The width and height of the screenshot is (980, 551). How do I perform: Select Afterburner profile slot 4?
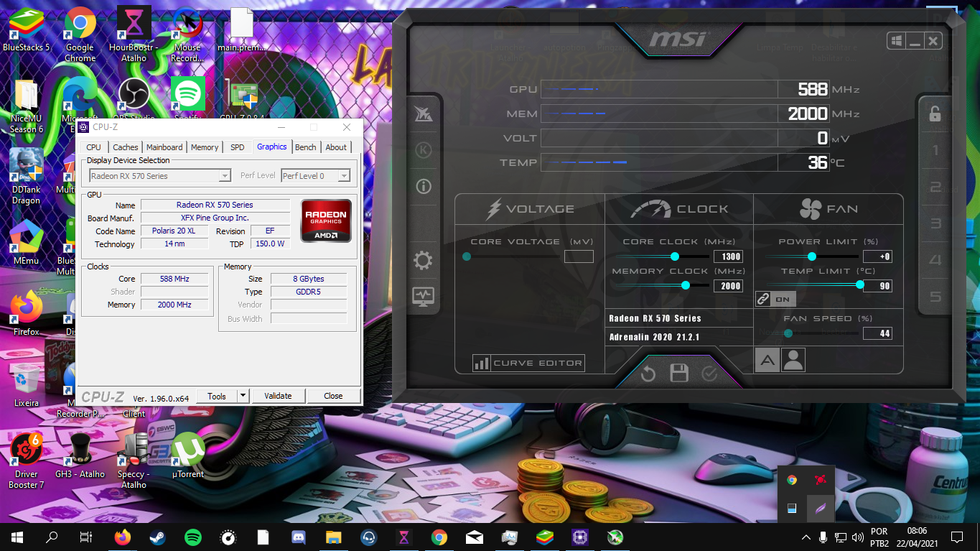[935, 260]
